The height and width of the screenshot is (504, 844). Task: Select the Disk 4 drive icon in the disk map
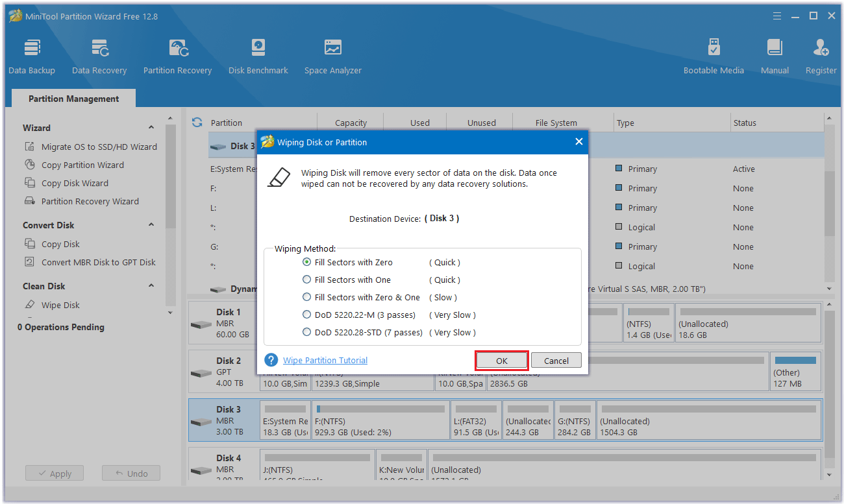tap(201, 470)
